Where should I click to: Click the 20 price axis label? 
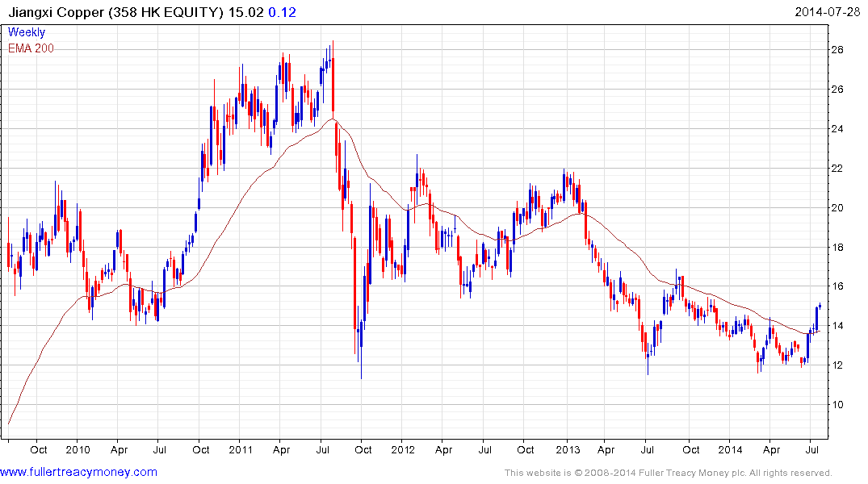(x=837, y=208)
